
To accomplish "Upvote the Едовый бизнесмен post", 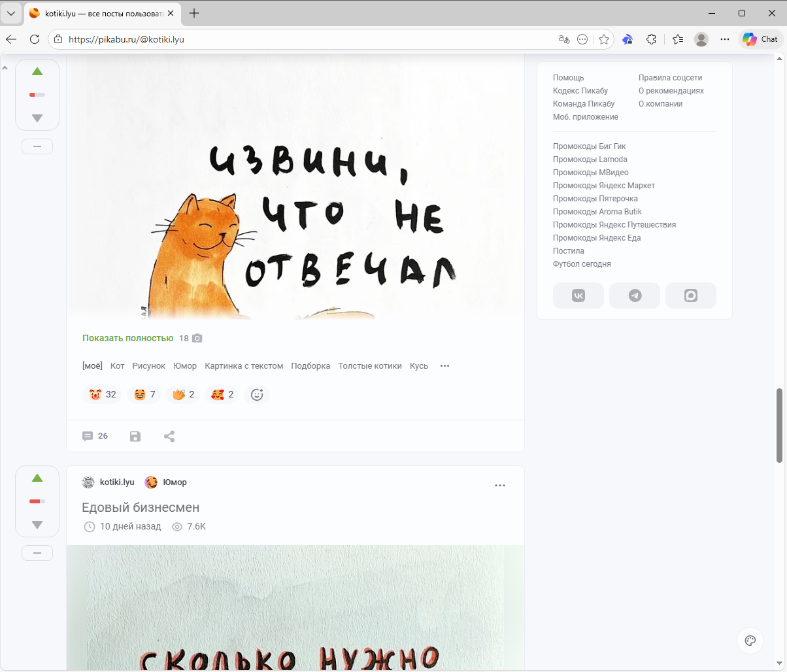I will pyautogui.click(x=37, y=478).
